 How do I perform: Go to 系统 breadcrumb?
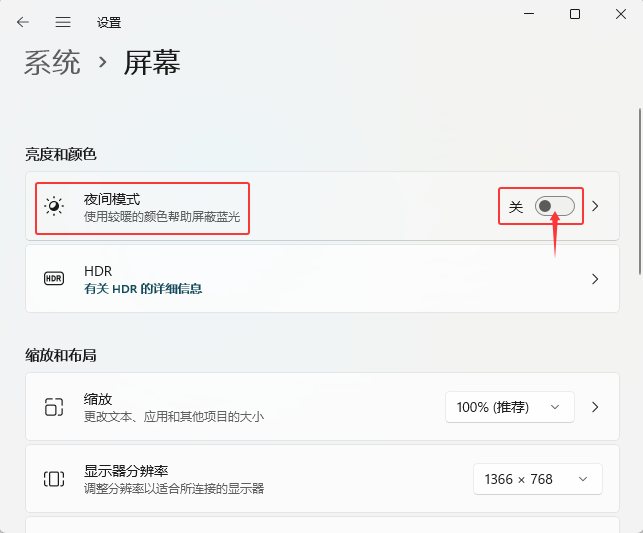(53, 63)
